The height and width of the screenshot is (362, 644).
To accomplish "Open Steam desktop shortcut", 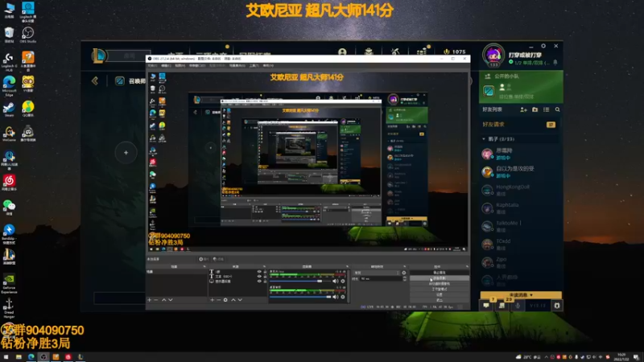I will click(x=9, y=109).
